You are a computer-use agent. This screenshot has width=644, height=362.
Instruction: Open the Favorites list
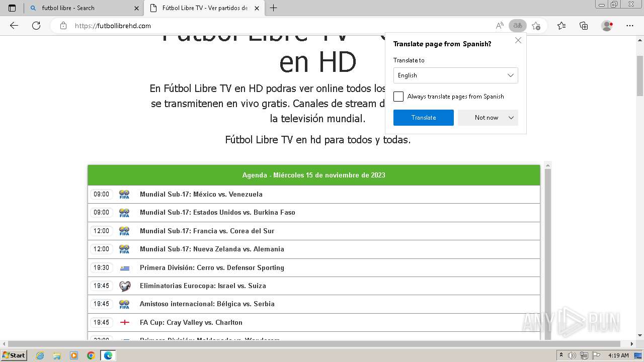click(x=561, y=26)
